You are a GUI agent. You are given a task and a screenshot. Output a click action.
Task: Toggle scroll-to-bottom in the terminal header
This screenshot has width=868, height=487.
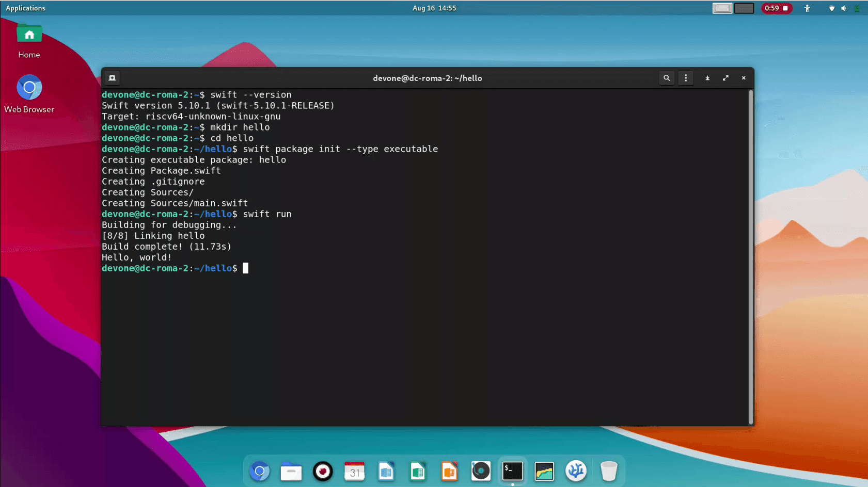tap(707, 78)
